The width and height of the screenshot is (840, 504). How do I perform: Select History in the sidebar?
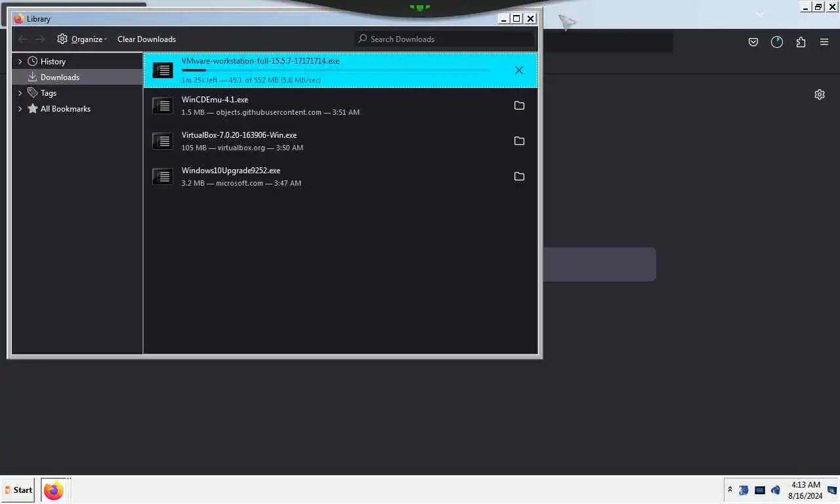(x=52, y=62)
